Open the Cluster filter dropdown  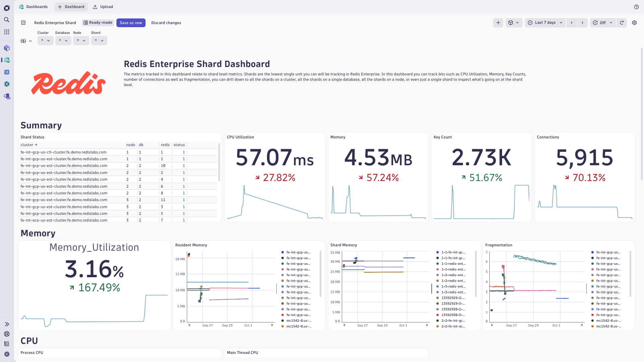click(x=45, y=41)
